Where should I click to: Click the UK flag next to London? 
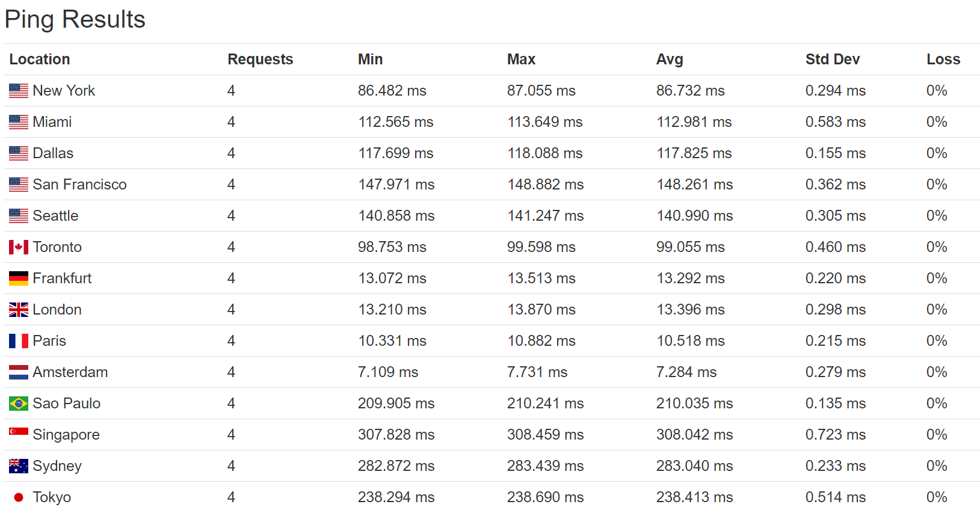tap(19, 310)
